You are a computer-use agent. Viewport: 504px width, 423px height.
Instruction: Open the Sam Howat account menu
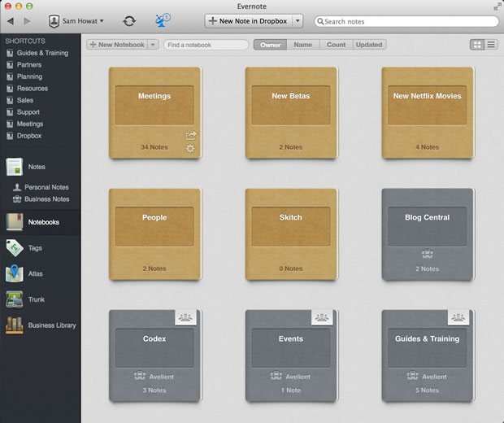click(76, 21)
